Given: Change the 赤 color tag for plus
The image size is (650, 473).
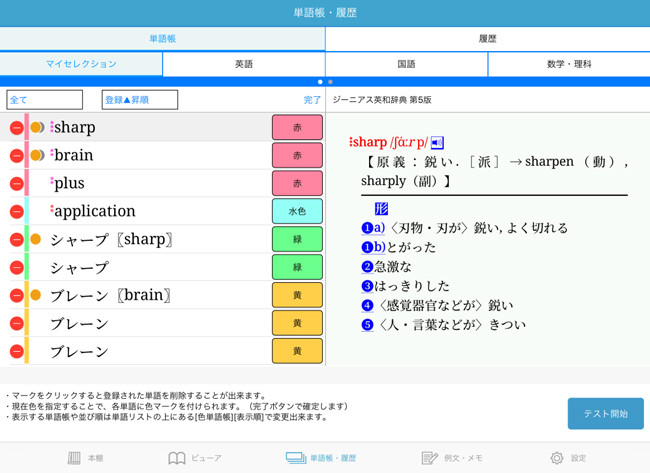Looking at the screenshot, I should click(297, 183).
